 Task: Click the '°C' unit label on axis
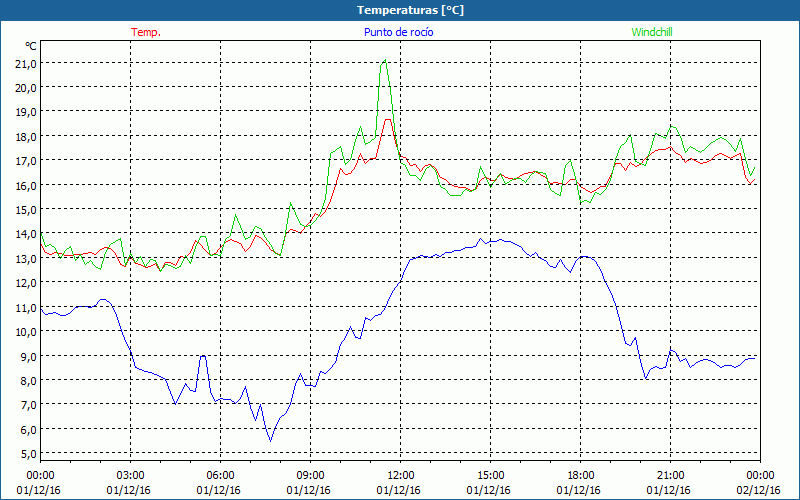(31, 46)
